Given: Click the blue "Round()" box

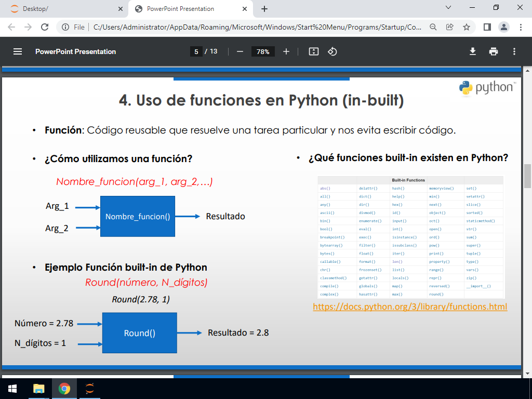Looking at the screenshot, I should [x=140, y=333].
